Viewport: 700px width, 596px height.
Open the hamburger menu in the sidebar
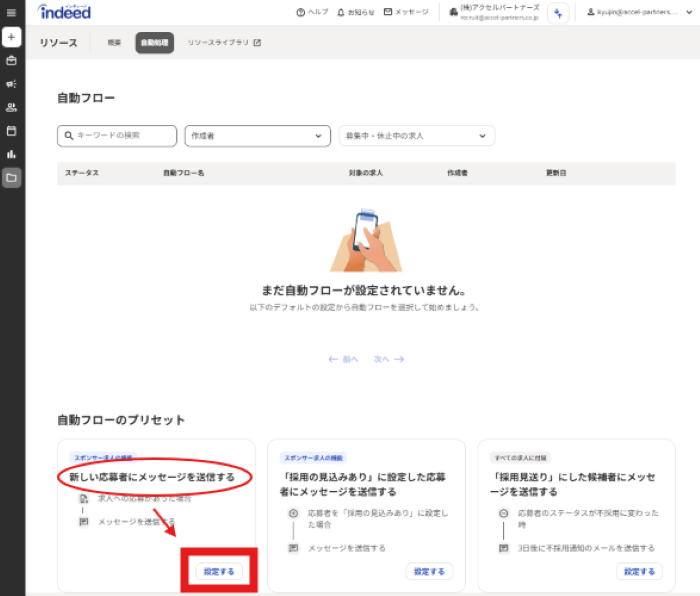pyautogui.click(x=12, y=12)
